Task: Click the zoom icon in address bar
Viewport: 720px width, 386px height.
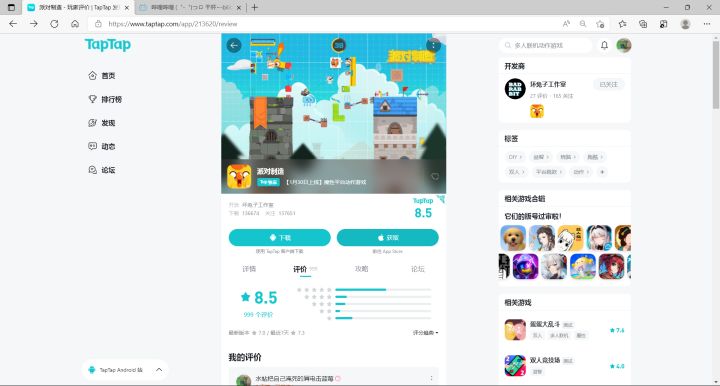Action: point(583,24)
